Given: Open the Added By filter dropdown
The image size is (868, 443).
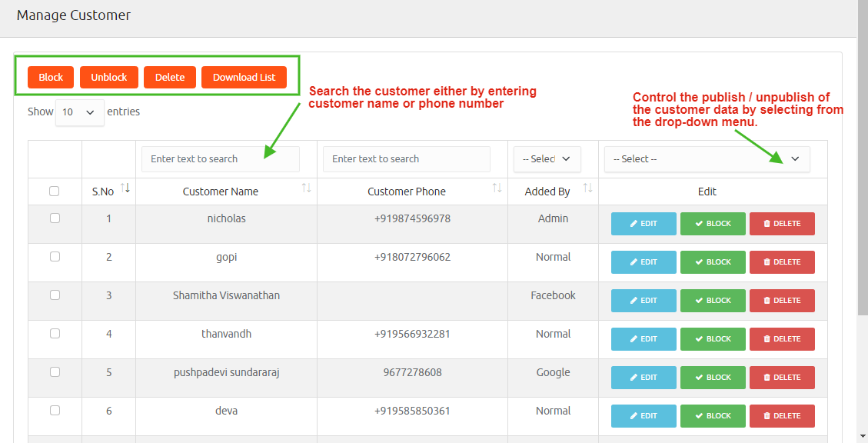Looking at the screenshot, I should point(547,159).
